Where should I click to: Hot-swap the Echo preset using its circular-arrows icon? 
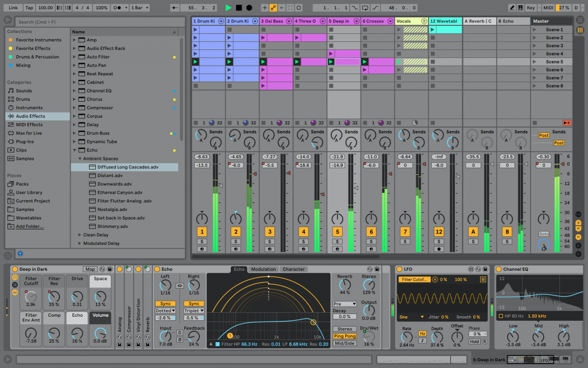click(x=370, y=269)
